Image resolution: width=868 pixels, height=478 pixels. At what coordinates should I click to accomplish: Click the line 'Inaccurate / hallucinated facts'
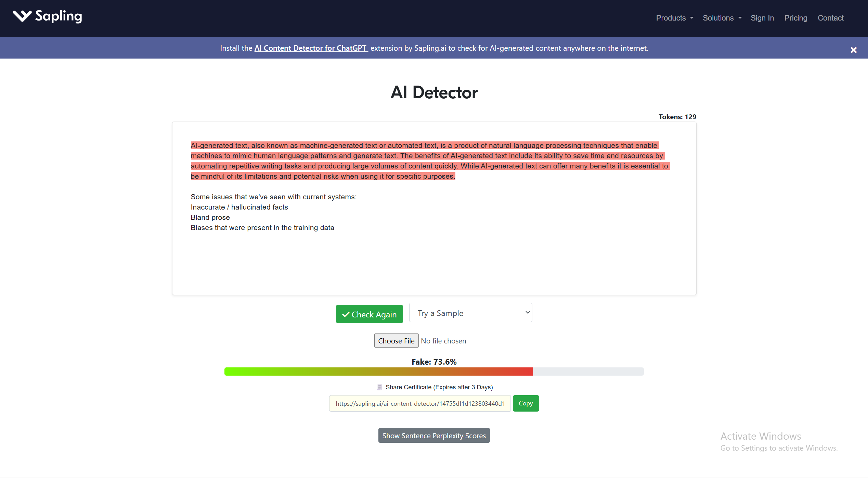239,207
